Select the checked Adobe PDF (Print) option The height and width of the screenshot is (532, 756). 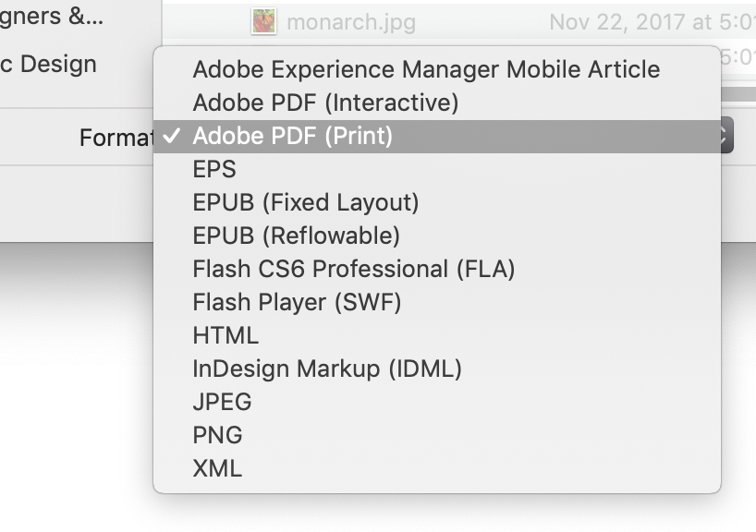[x=437, y=137]
